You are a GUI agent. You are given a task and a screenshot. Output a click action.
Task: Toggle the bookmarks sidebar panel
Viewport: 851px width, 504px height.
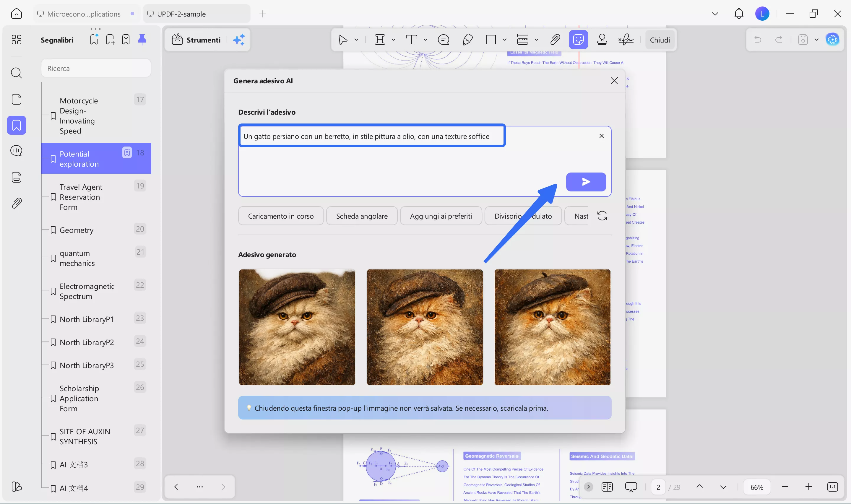click(16, 125)
